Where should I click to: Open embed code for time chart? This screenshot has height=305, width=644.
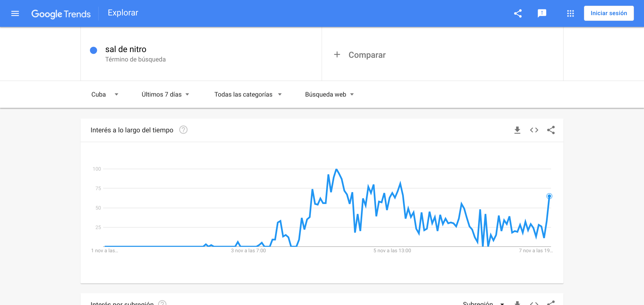click(534, 130)
